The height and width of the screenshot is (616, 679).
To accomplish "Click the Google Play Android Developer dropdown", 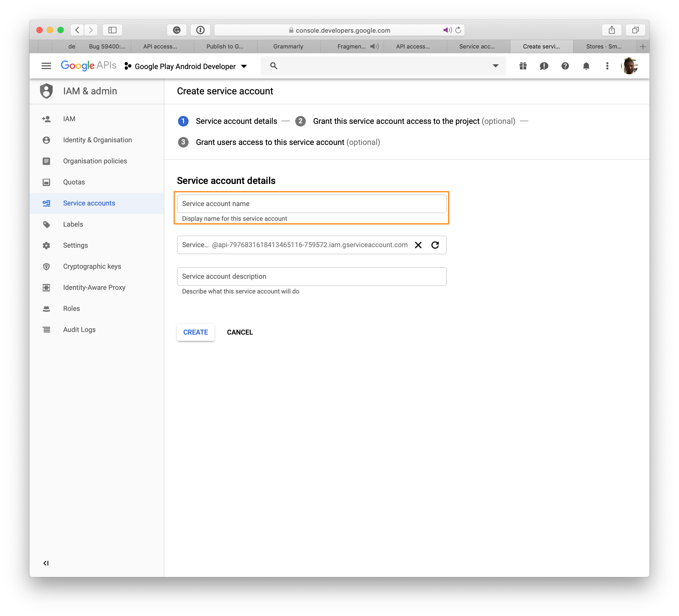I will point(186,66).
